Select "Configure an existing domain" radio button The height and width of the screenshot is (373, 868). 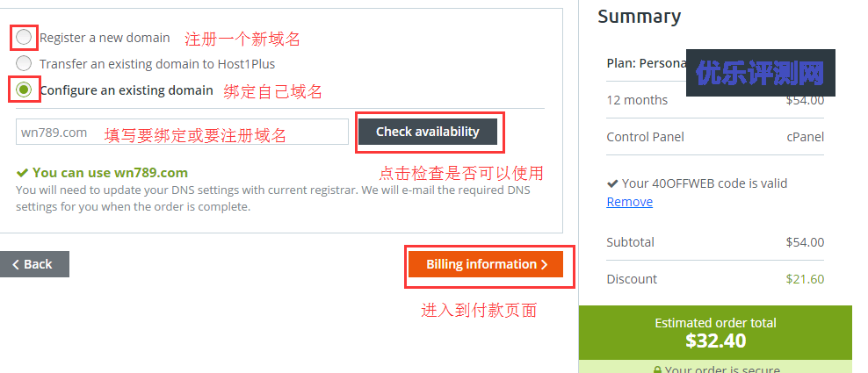[x=24, y=89]
